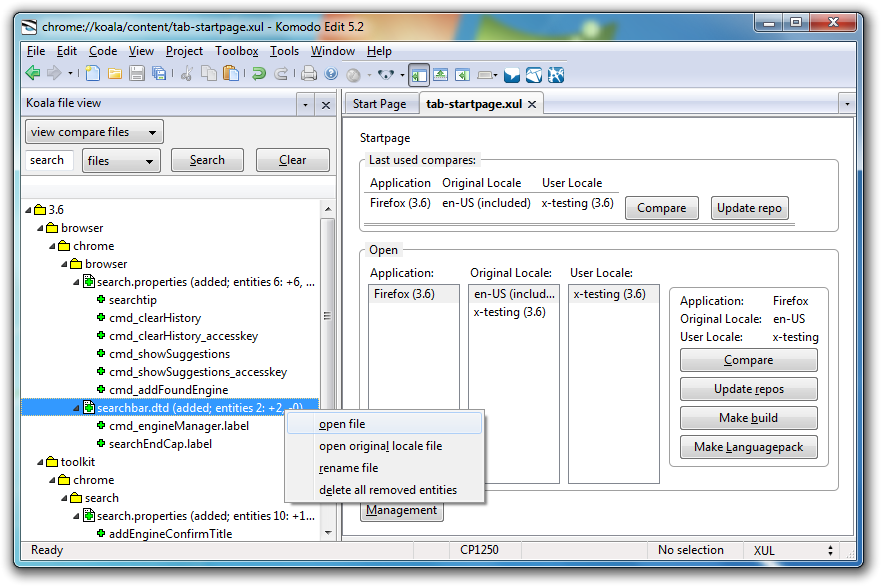This screenshot has height=587, width=881.
Task: Choose 'delete all removed entities' option
Action: (385, 490)
